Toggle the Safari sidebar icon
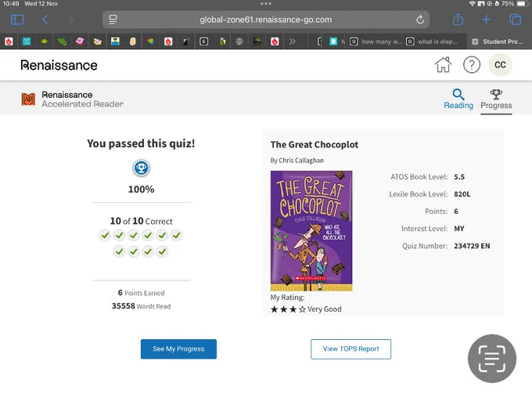This screenshot has width=532, height=394. [17, 20]
